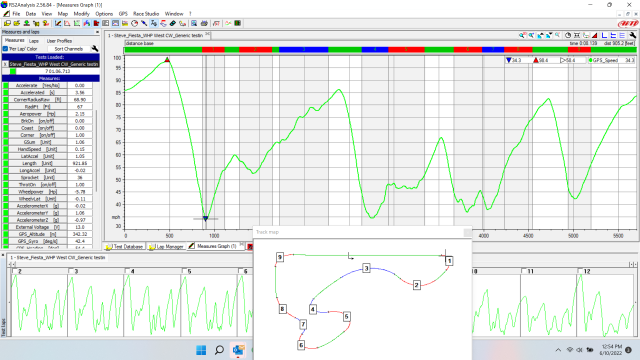This screenshot has height=360, width=640.
Task: Click the blue pen toolbar icon
Action: coord(144,23)
